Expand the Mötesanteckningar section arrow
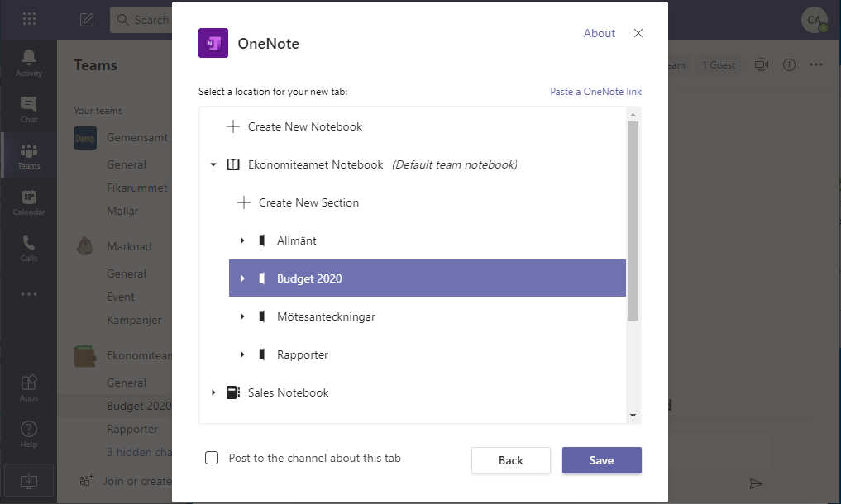Screen dimensions: 841x504 (242, 316)
